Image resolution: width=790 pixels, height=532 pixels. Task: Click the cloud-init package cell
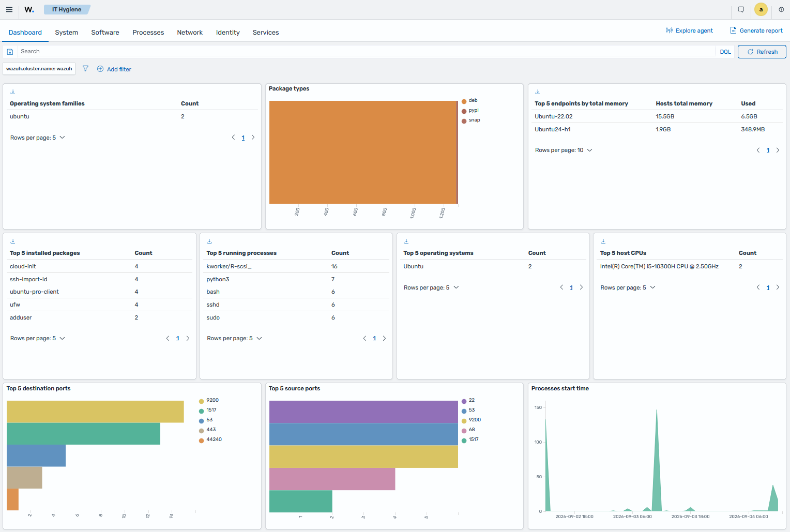point(23,266)
